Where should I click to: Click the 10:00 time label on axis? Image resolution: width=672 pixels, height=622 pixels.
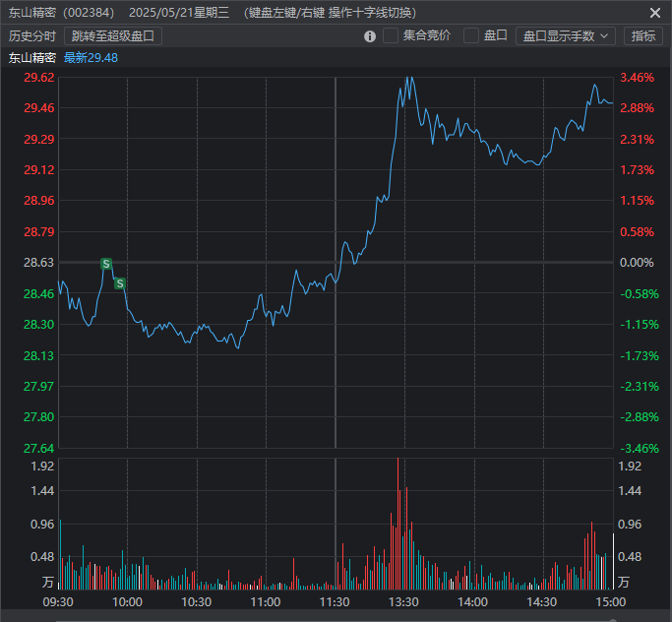click(x=127, y=601)
